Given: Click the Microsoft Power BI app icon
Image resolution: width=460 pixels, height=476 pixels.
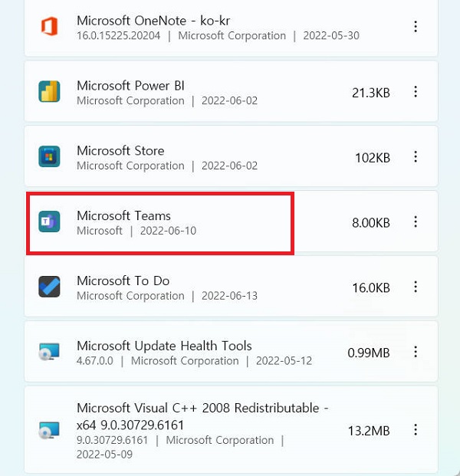Looking at the screenshot, I should click(x=49, y=91).
